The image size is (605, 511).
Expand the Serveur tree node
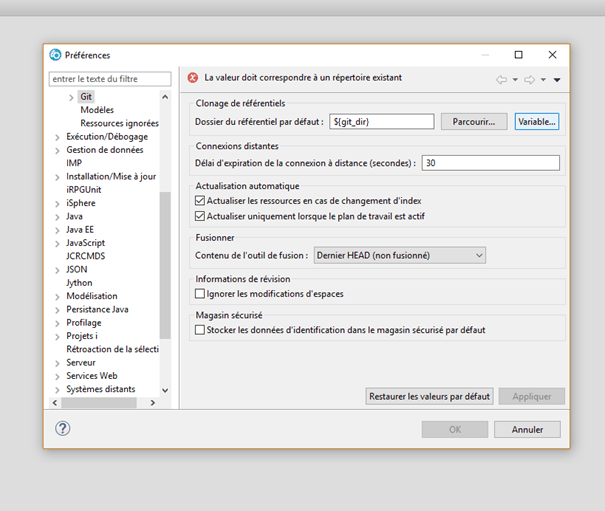click(x=57, y=363)
